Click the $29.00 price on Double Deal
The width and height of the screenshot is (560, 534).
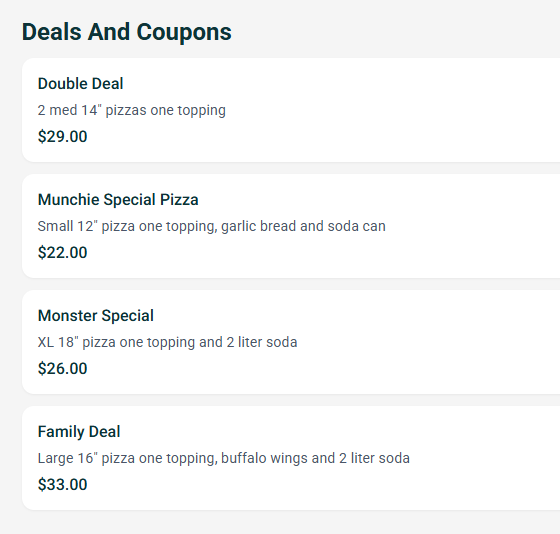pyautogui.click(x=62, y=136)
